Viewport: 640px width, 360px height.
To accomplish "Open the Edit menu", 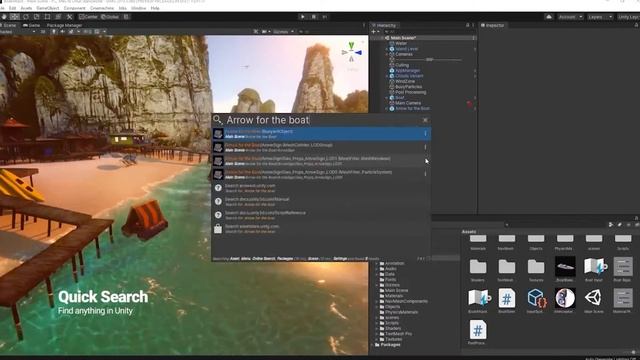I will (12, 8).
